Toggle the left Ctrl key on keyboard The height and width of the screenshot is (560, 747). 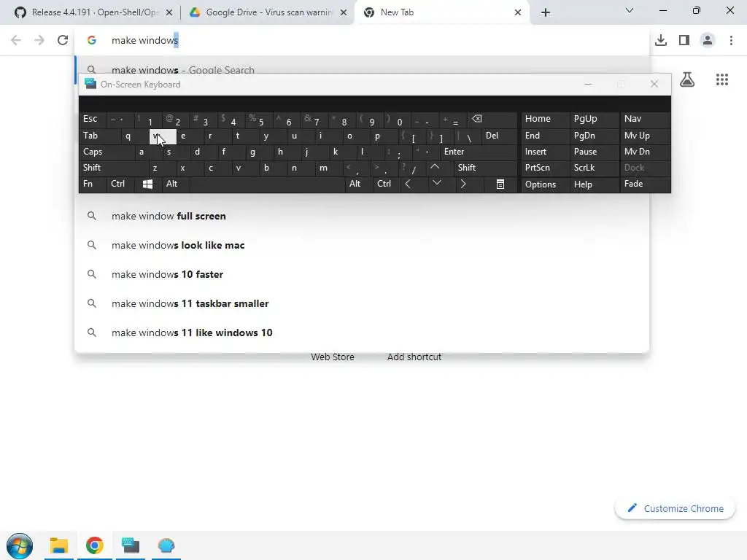point(120,184)
